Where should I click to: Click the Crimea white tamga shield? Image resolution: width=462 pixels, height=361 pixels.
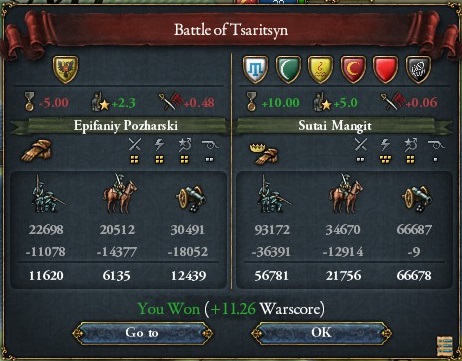[x=256, y=70]
